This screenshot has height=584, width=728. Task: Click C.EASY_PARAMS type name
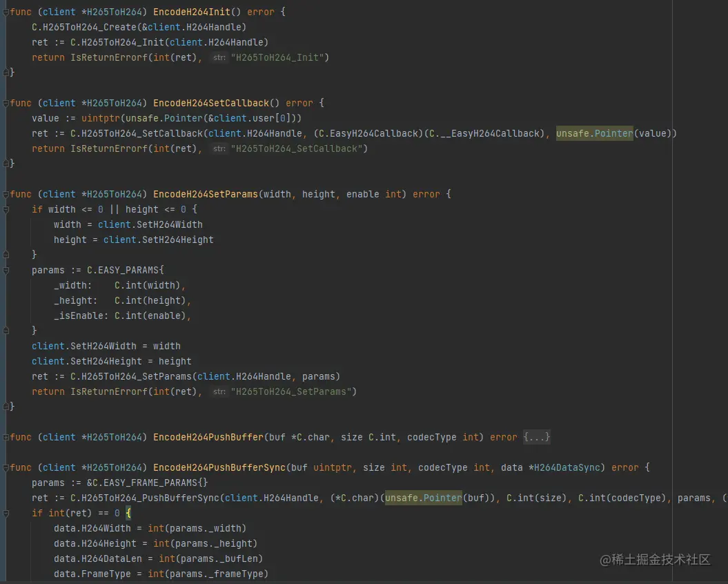[x=123, y=271]
